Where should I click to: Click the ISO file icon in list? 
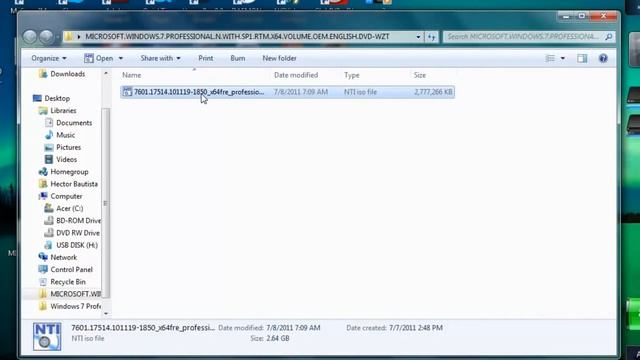pyautogui.click(x=127, y=92)
